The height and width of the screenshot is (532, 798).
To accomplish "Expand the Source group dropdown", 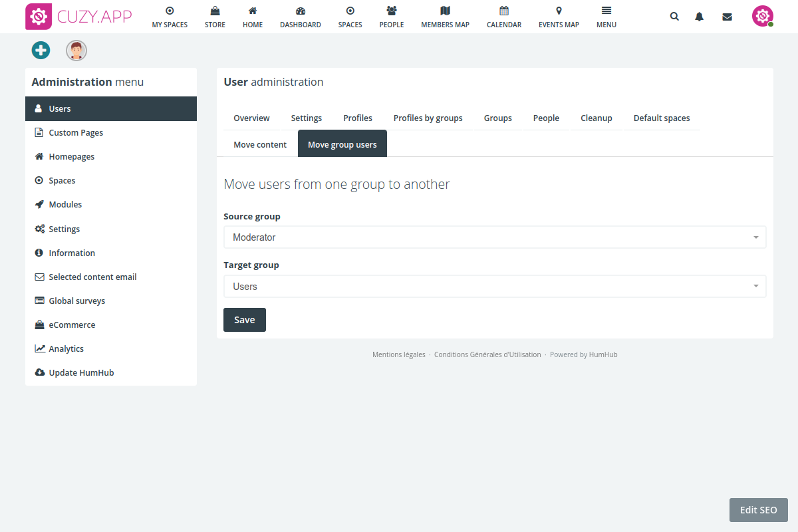I will click(494, 237).
